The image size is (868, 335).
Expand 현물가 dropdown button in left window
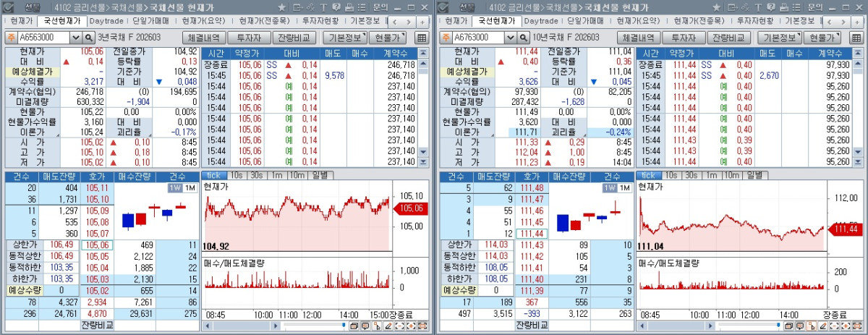point(388,38)
